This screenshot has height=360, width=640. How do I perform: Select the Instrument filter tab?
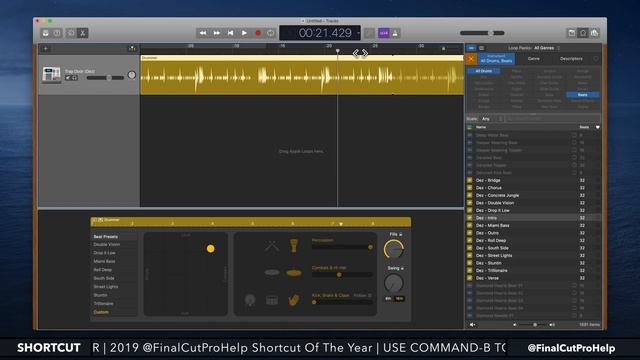[496, 59]
